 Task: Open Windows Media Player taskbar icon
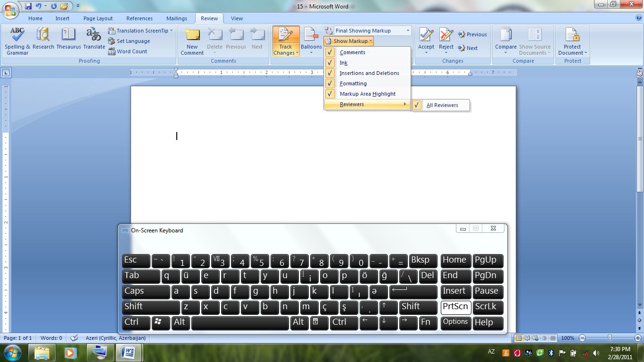pos(70,353)
